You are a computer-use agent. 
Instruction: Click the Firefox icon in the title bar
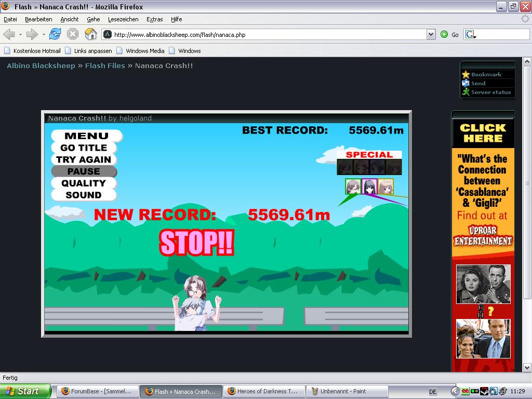(6, 6)
